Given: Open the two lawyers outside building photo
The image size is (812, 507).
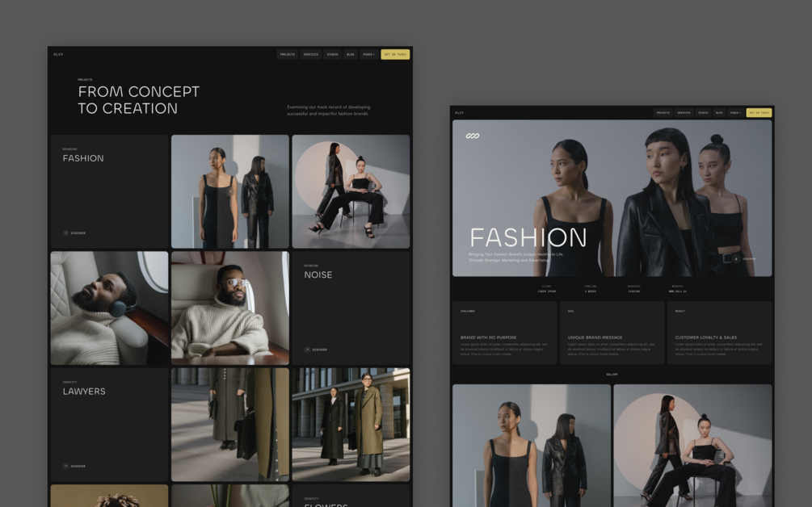Looking at the screenshot, I should point(351,425).
